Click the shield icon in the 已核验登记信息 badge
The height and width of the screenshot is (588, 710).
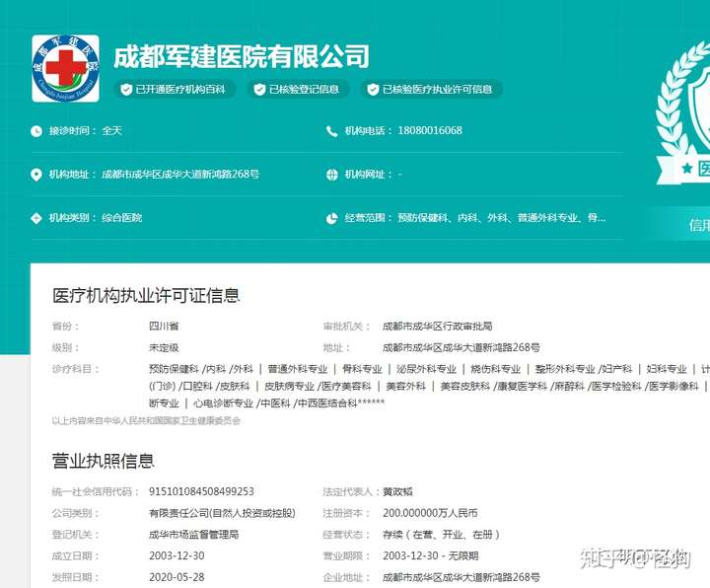259,89
